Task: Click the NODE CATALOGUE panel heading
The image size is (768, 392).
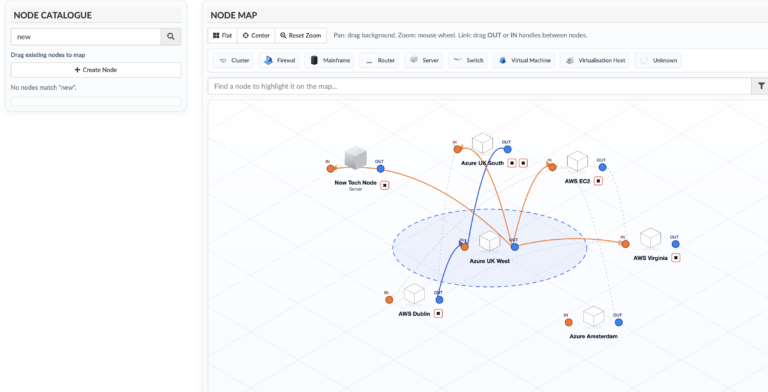Action: click(x=52, y=15)
